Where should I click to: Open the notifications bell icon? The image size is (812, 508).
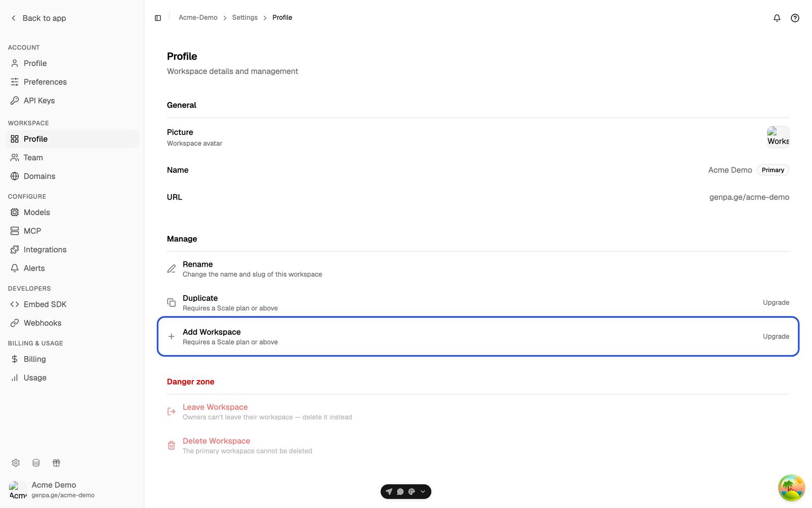tap(777, 18)
